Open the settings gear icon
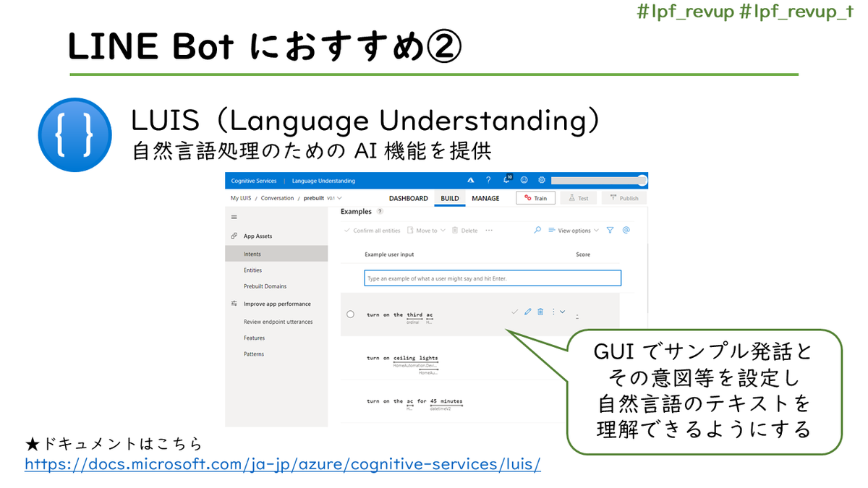This screenshot has width=868, height=488. (542, 180)
